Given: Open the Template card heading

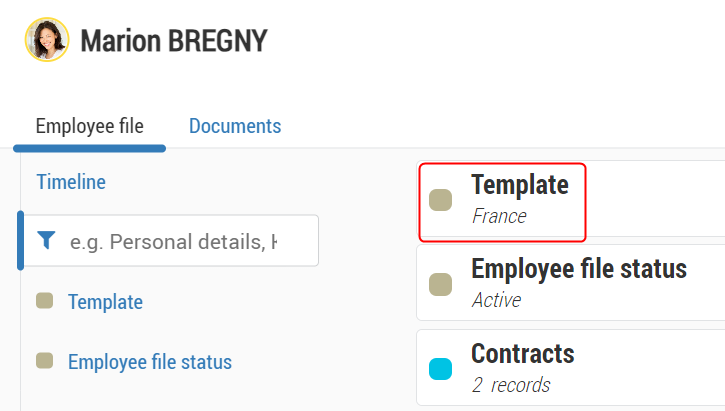Looking at the screenshot, I should click(x=520, y=185).
